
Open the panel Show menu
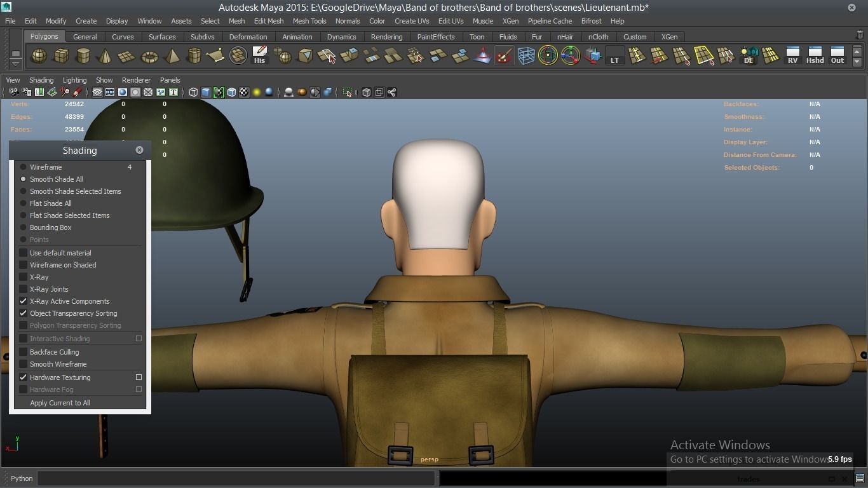click(x=104, y=80)
